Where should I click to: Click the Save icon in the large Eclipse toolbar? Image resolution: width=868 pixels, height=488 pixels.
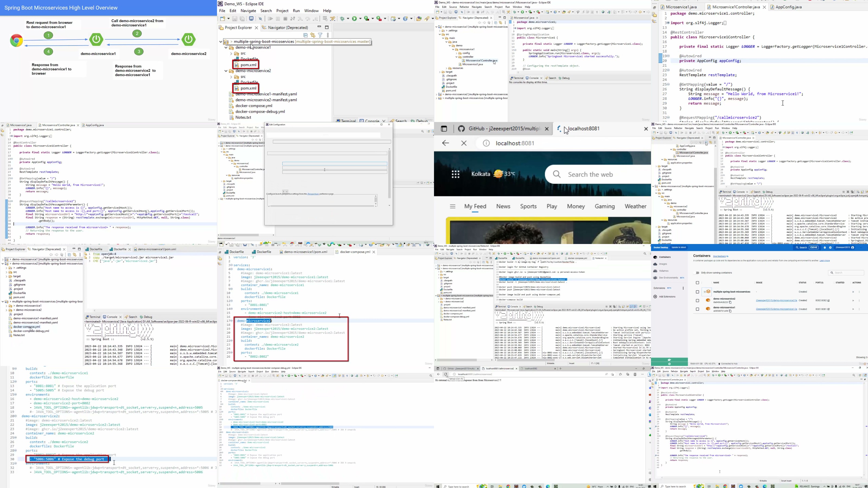click(x=235, y=19)
